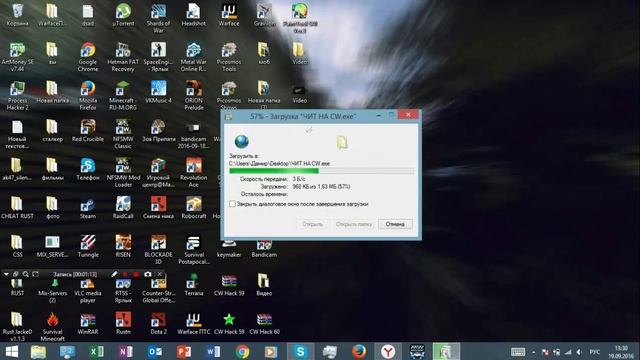Select the Robocraft desktop shortcut
Viewport: 640px width, 360px height.
coord(193,208)
